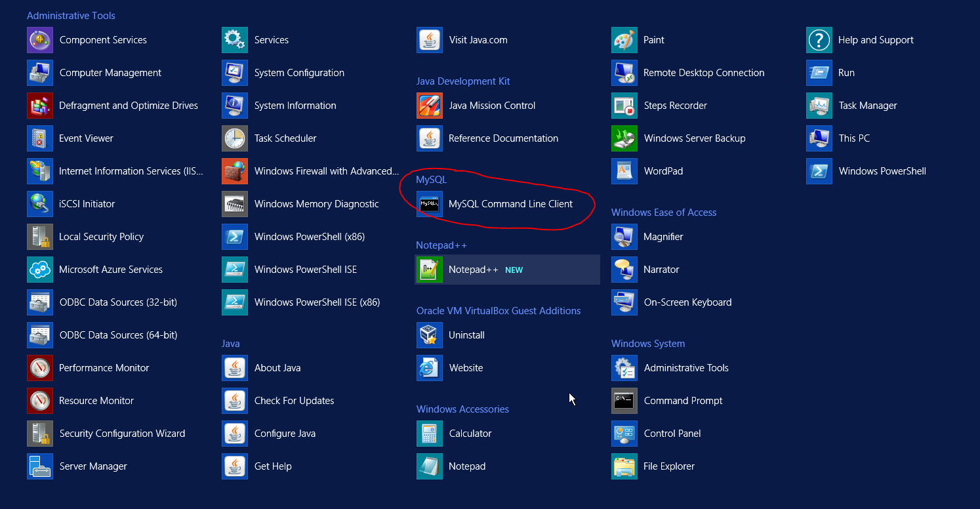This screenshot has height=509, width=980.
Task: Open the Services gear icon
Action: pos(235,40)
